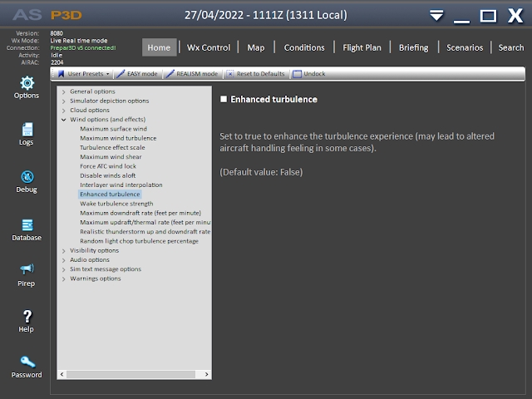Click the dropdown triangle icon in title bar
Screen dimensions: 532x399
pos(436,16)
